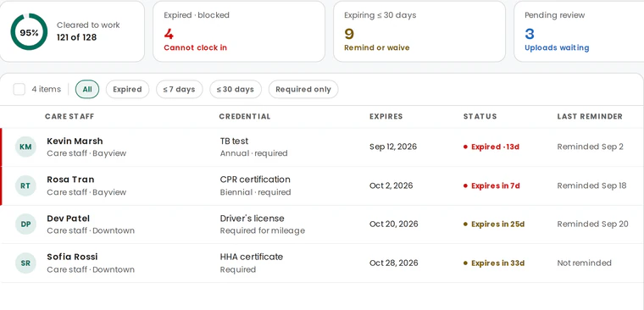Image resolution: width=644 pixels, height=310 pixels.
Task: Filter by the Expired chip
Action: tap(127, 89)
